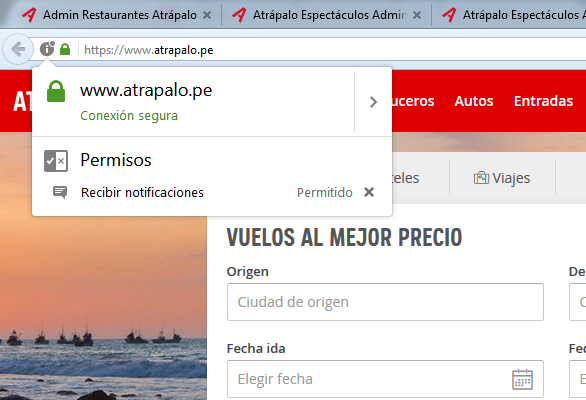Click the Viajes suitcase icon

481,178
